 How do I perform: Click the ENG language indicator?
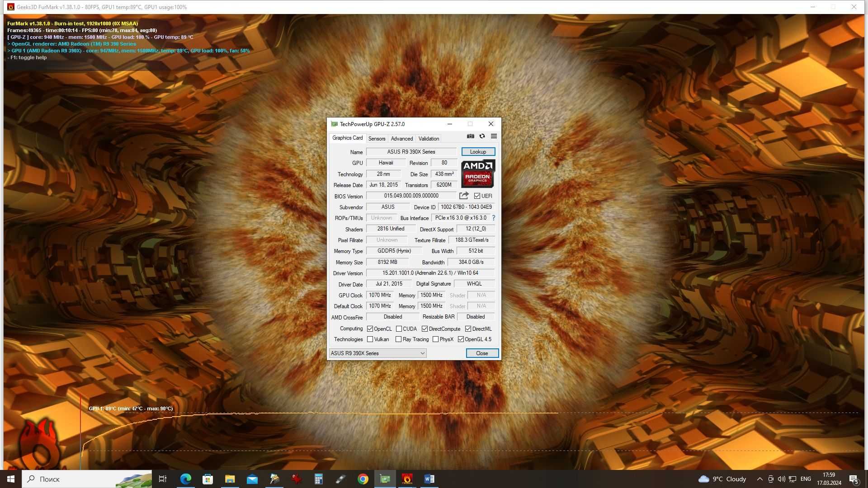pyautogui.click(x=806, y=479)
